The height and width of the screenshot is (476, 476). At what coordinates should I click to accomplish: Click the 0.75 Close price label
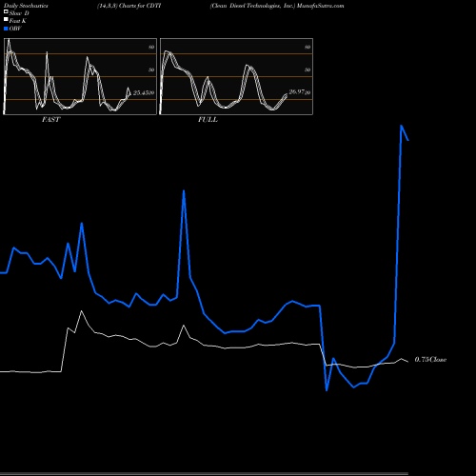(430, 360)
